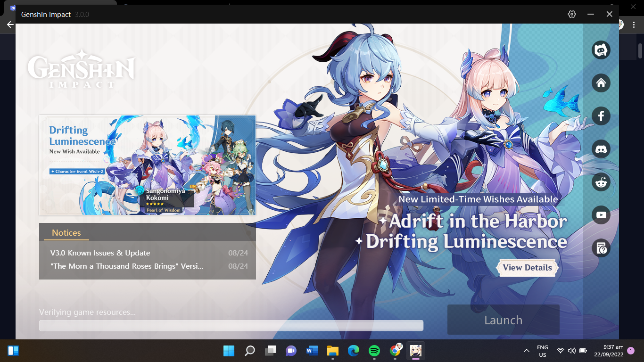
Task: Open the YouTube channel icon
Action: click(x=601, y=215)
